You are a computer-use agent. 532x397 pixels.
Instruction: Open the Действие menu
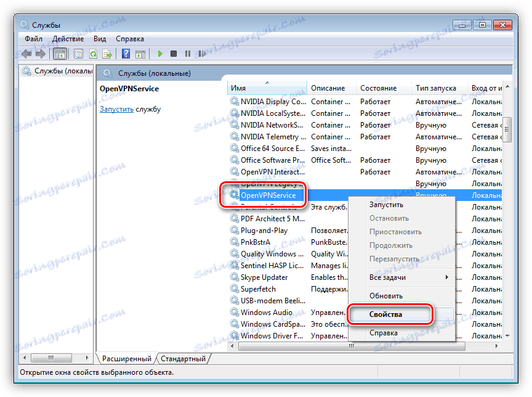tap(68, 38)
